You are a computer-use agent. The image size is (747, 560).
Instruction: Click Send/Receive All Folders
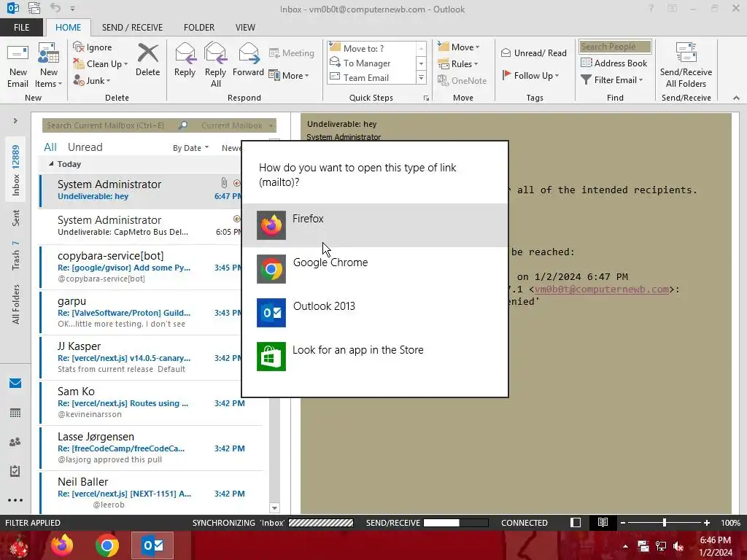click(686, 65)
